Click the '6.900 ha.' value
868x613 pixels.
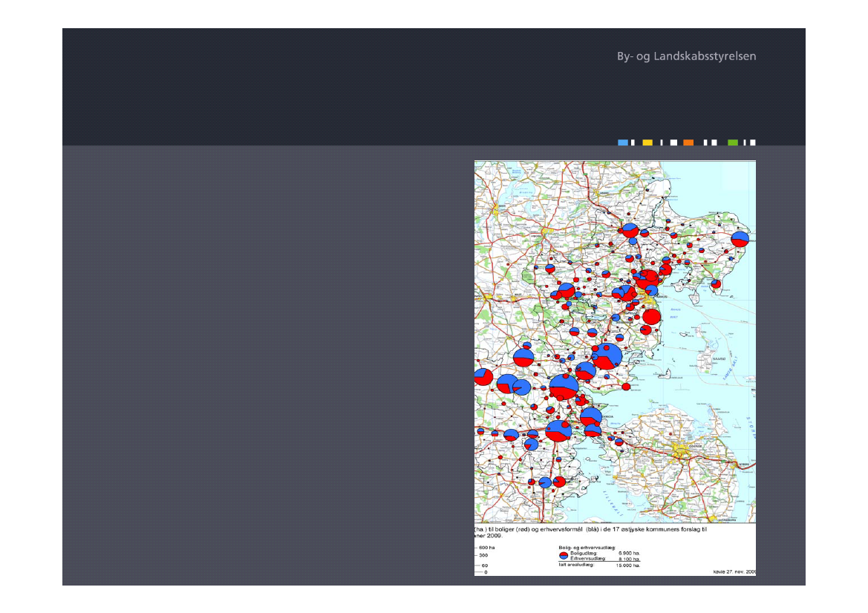(629, 553)
